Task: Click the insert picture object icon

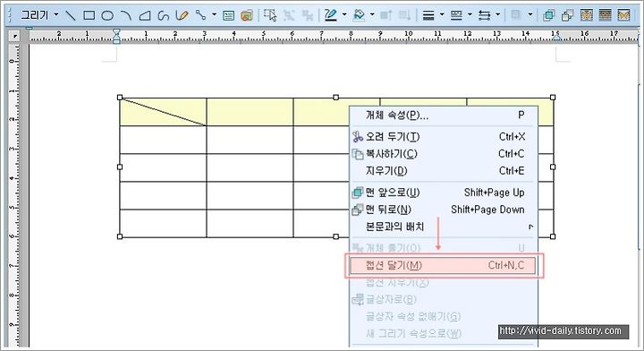Action: [247, 15]
